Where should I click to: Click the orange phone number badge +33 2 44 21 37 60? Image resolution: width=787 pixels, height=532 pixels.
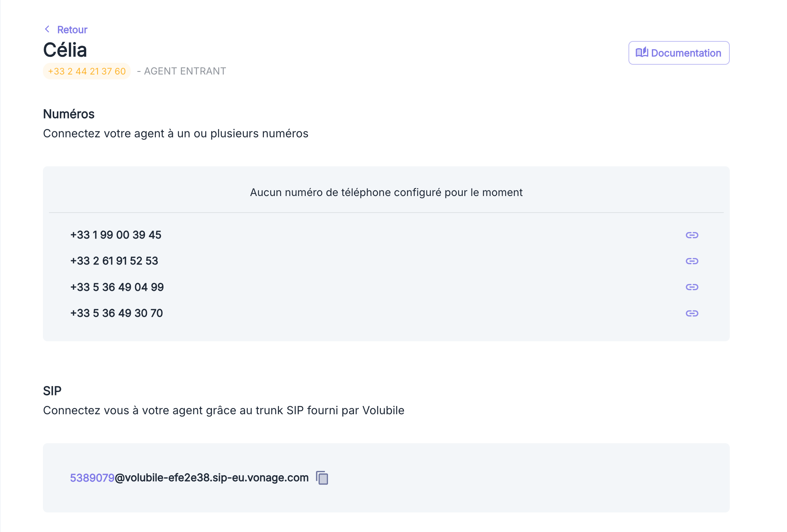(x=87, y=71)
